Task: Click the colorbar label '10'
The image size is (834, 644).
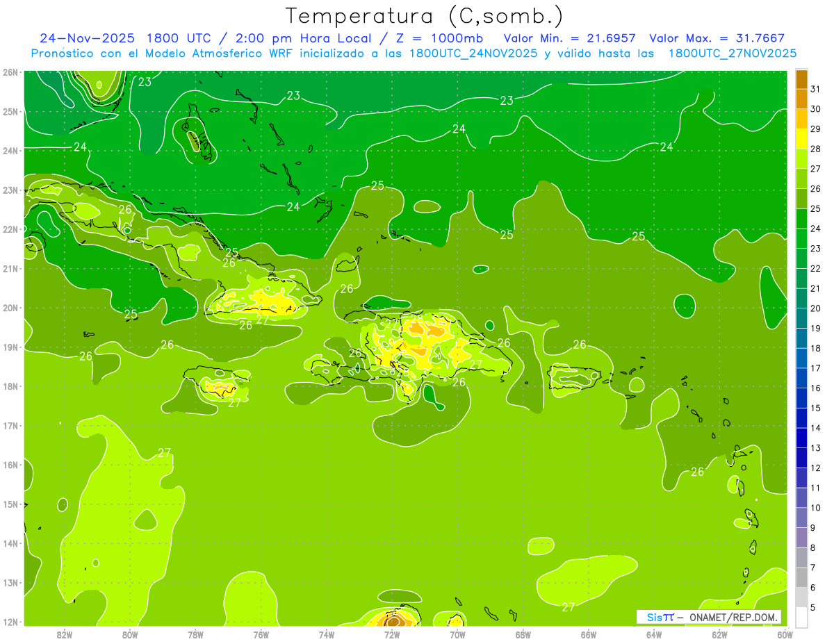Action: [815, 508]
